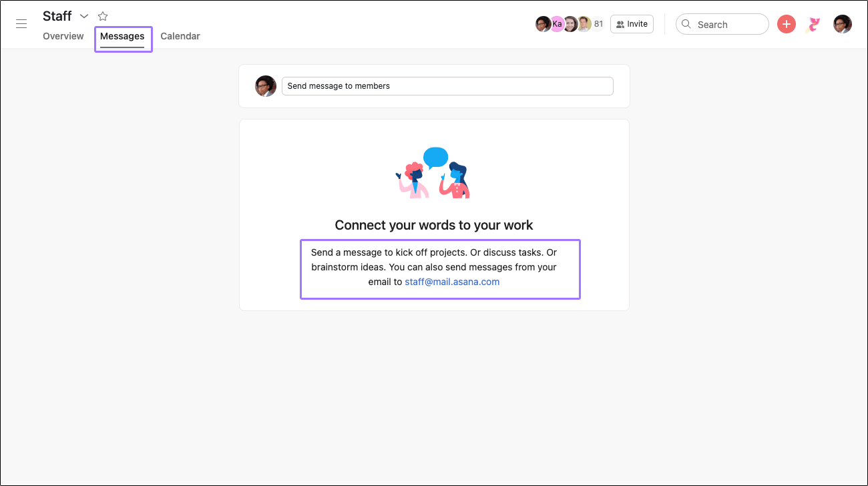
Task: Click into the Search field
Action: [722, 24]
